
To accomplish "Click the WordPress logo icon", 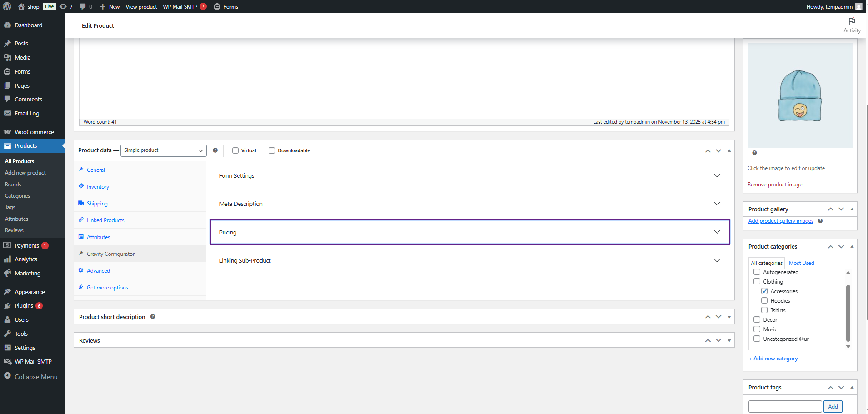I will (7, 6).
